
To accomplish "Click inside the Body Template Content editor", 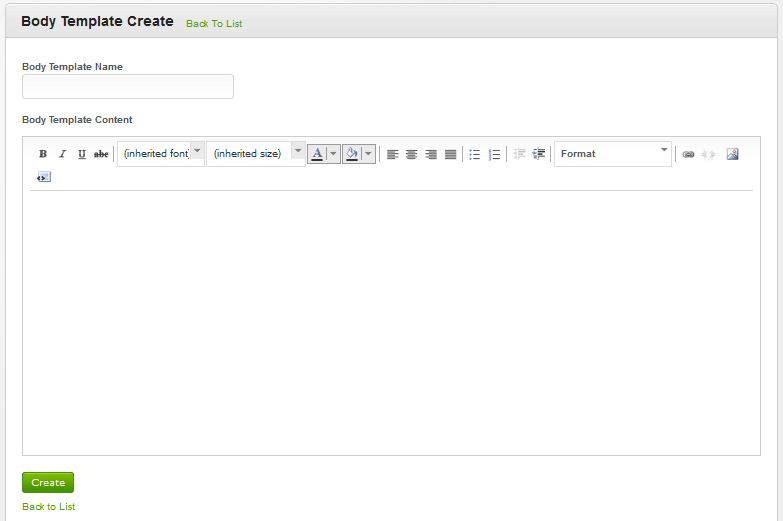I will coord(392,322).
